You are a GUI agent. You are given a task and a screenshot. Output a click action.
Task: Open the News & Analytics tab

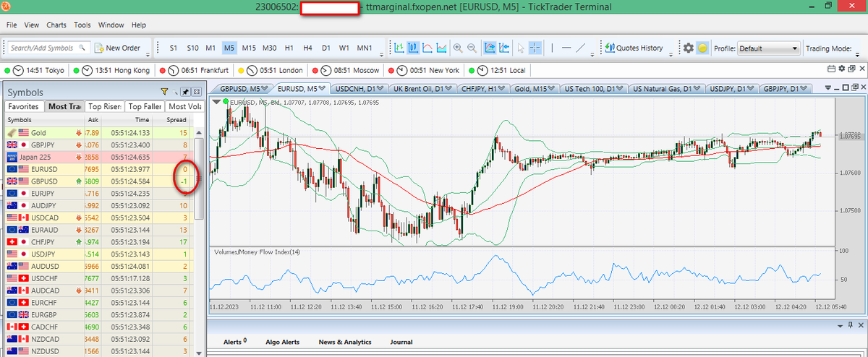point(344,342)
